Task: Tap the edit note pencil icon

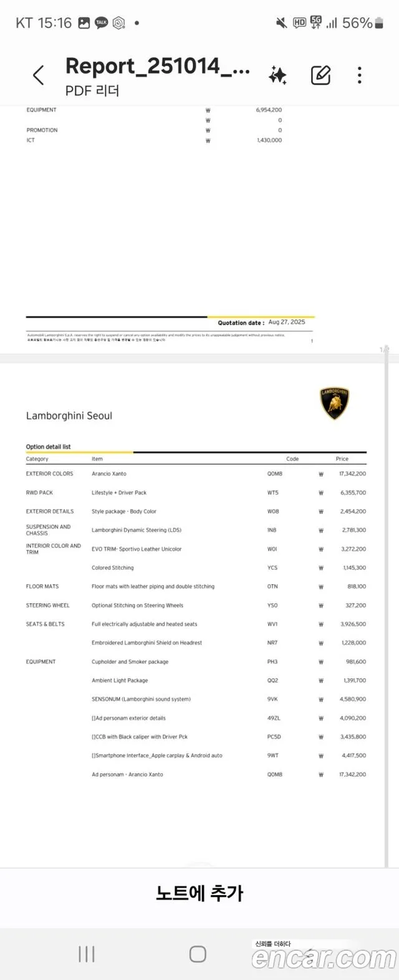Action: [320, 75]
